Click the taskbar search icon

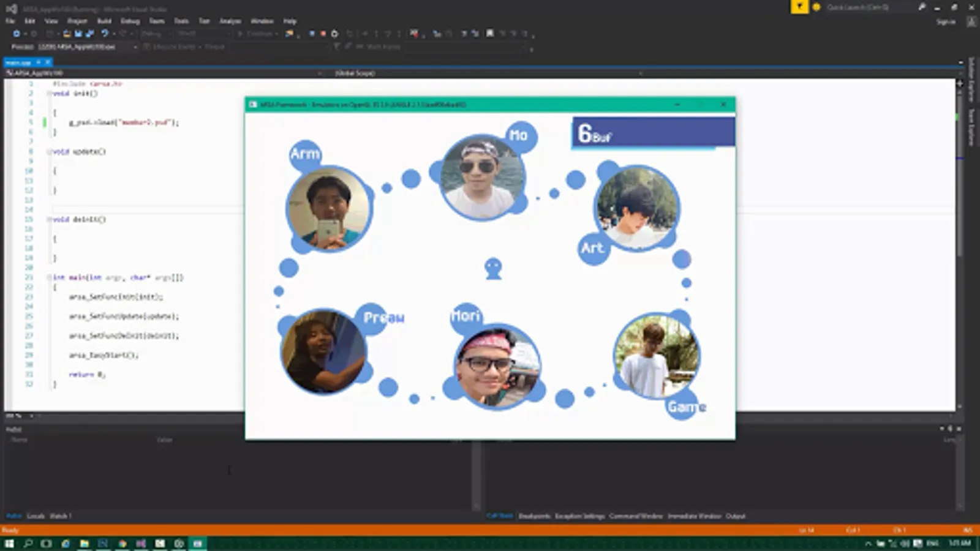tap(28, 544)
